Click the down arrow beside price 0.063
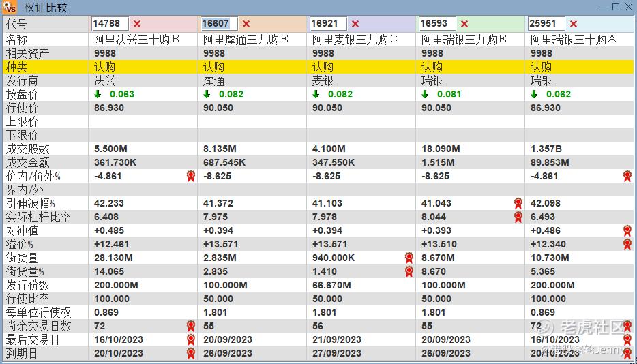The height and width of the screenshot is (364, 637). point(98,94)
